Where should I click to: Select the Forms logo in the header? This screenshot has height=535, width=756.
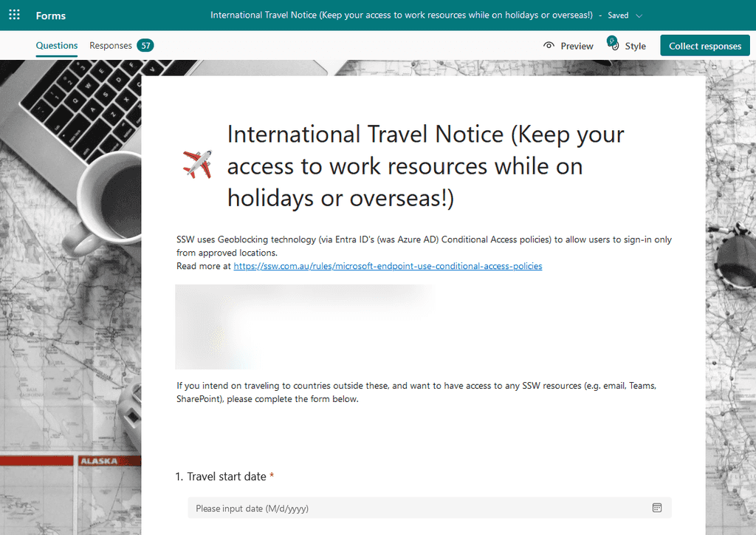click(x=50, y=15)
